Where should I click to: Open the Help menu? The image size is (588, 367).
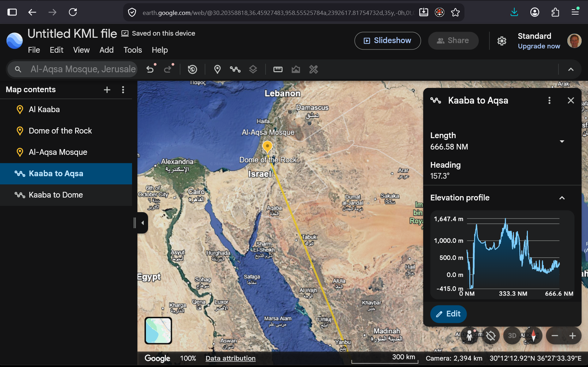pos(160,50)
